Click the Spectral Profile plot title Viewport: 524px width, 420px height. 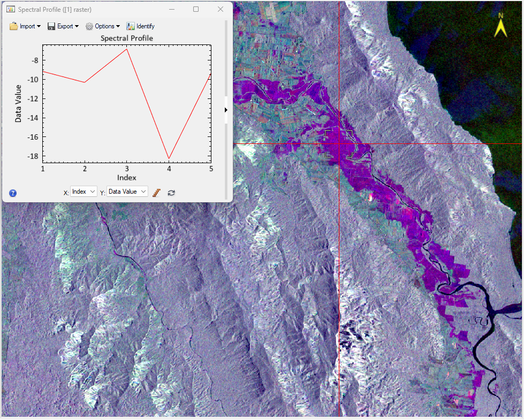(127, 39)
